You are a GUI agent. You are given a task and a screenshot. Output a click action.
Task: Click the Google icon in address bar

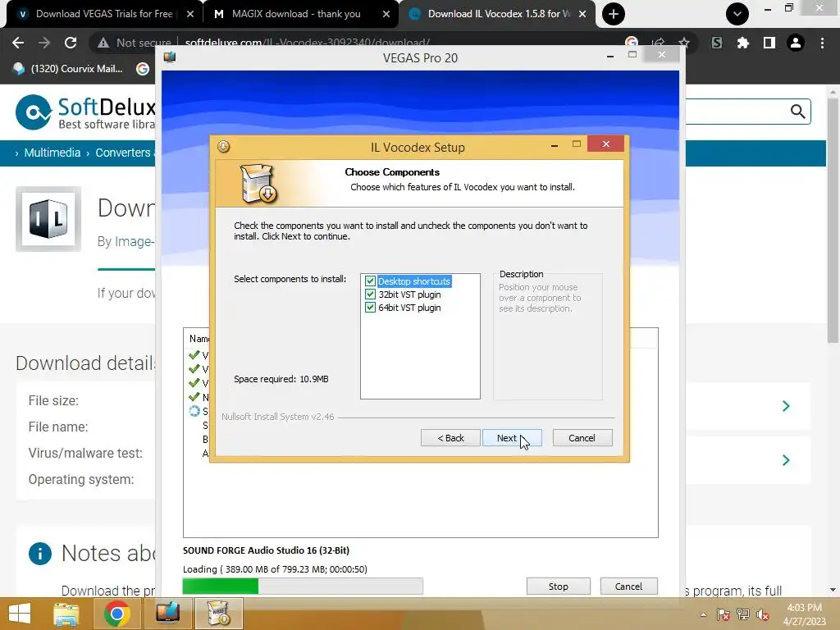pyautogui.click(x=632, y=43)
